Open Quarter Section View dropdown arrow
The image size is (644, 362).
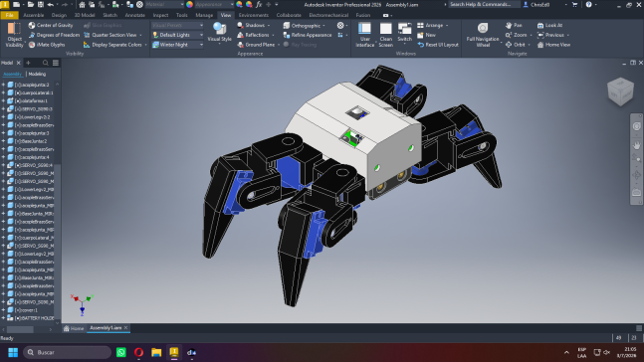click(x=141, y=35)
